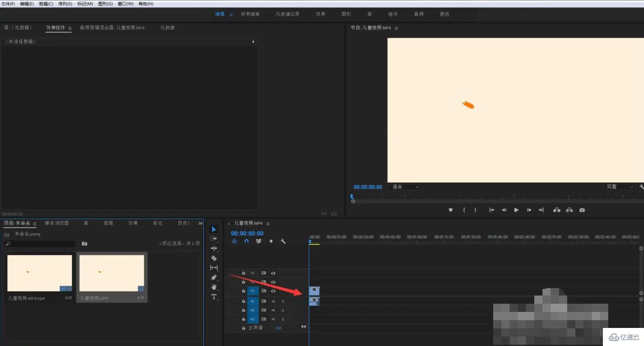This screenshot has height=346, width=644.
Task: Mute audio track A1
Action: [x=273, y=301]
